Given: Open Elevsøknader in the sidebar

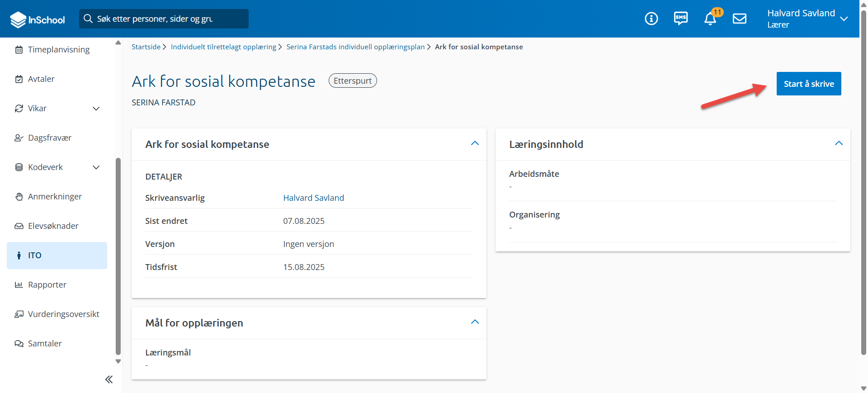Looking at the screenshot, I should click(57, 226).
